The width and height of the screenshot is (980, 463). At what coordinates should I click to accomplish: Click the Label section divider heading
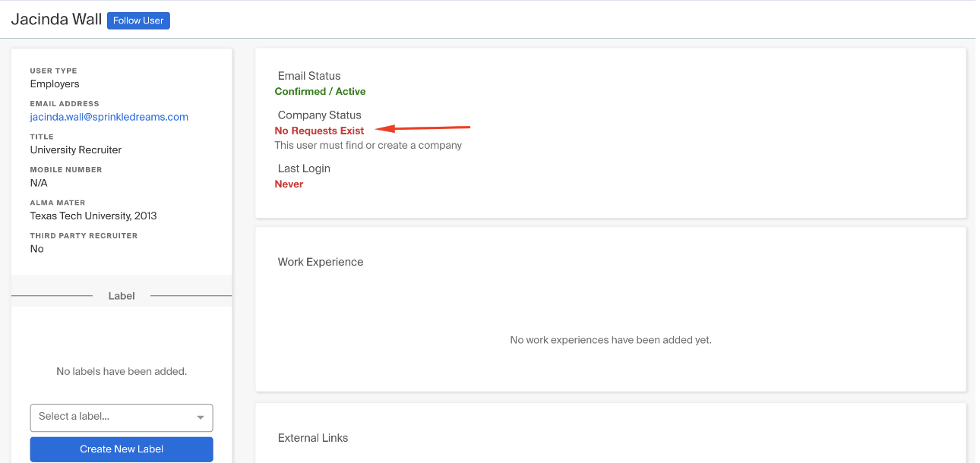(x=122, y=296)
